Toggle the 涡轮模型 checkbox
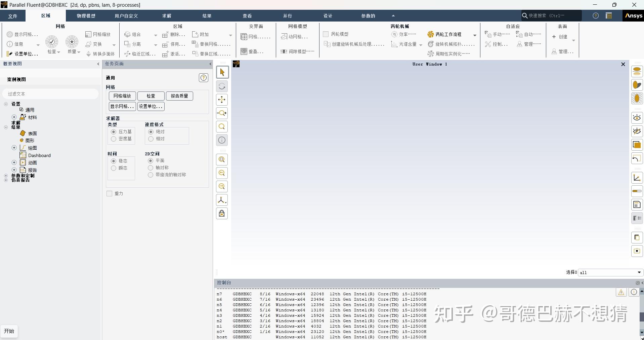 point(326,34)
